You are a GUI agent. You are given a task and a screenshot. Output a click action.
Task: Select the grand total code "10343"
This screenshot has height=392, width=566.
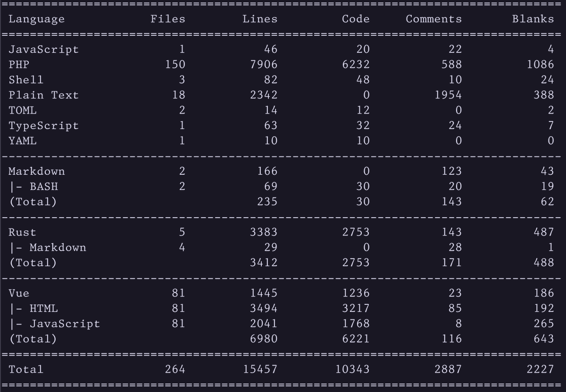[x=352, y=369]
